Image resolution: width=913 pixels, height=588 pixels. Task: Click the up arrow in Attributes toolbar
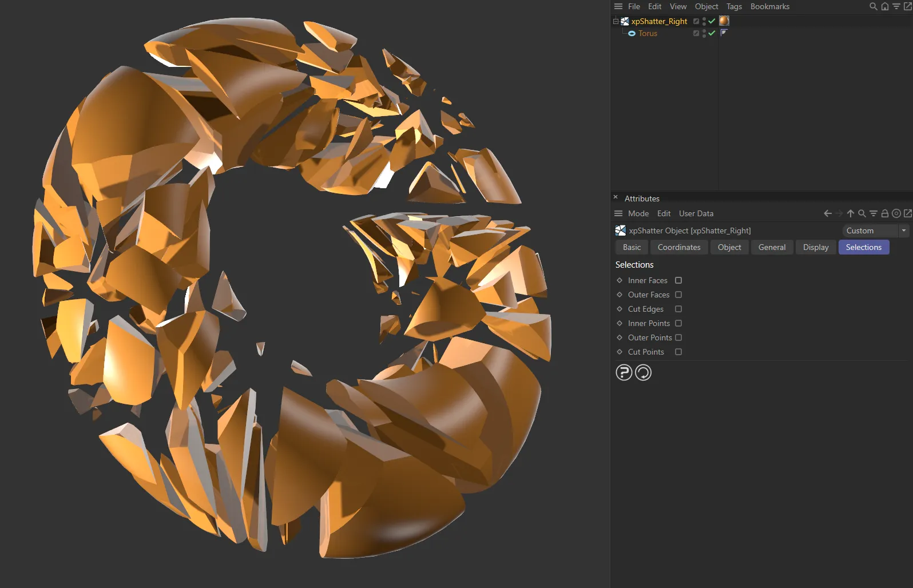pyautogui.click(x=850, y=213)
